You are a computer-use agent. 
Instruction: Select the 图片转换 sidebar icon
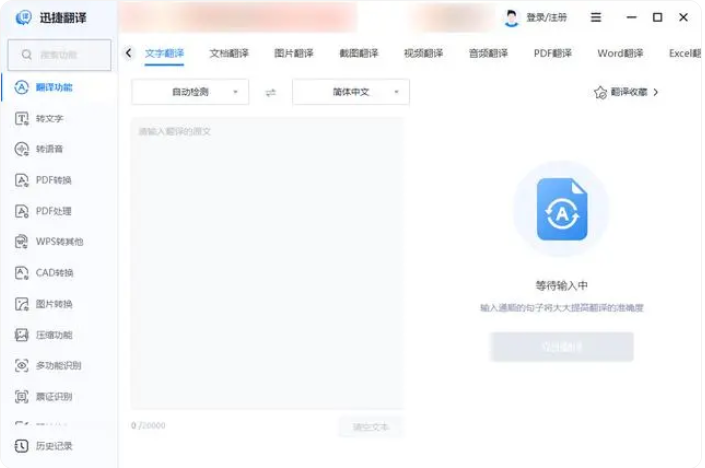pos(22,304)
